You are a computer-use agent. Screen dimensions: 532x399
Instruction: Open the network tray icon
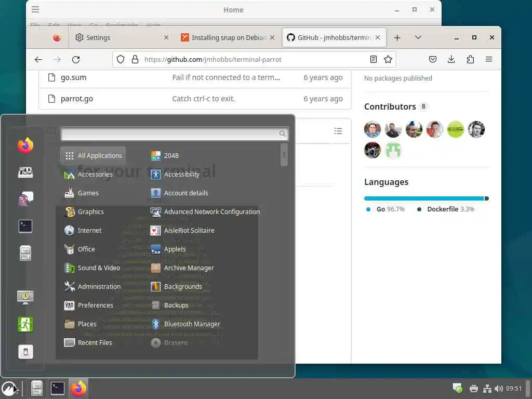(487, 389)
